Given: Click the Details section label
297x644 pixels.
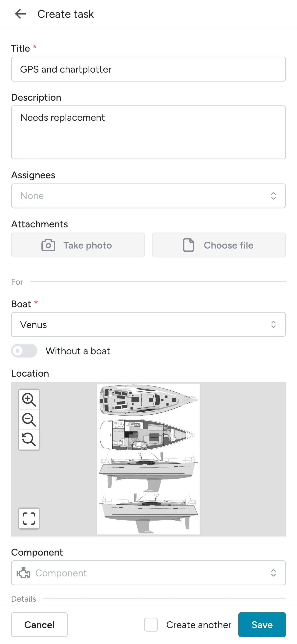Looking at the screenshot, I should tap(23, 599).
